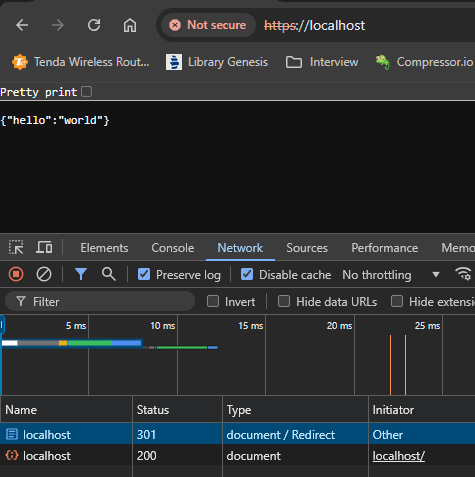Stop recording the network log
Screen dimensions: 475x477
pyautogui.click(x=16, y=274)
